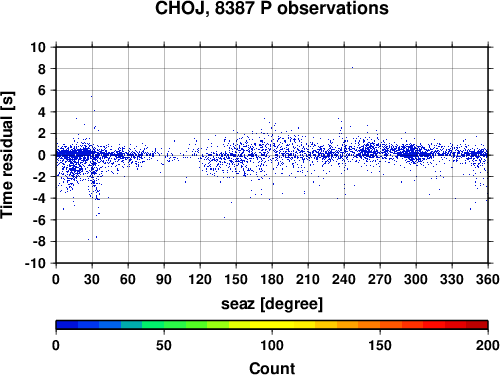
Task: Click the y-axis tick label '10'
Action: [x=38, y=47]
